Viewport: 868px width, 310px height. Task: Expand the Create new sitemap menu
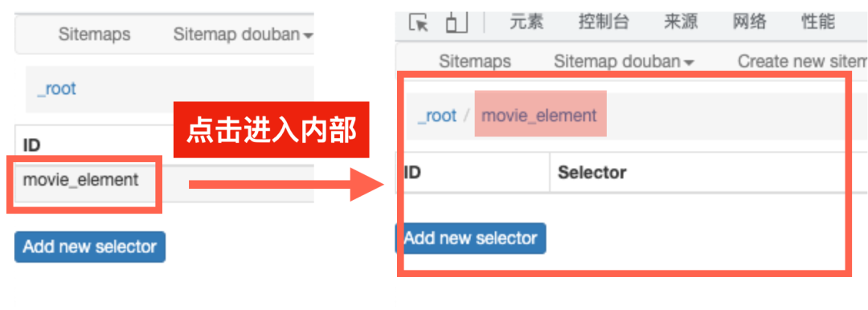pos(802,61)
